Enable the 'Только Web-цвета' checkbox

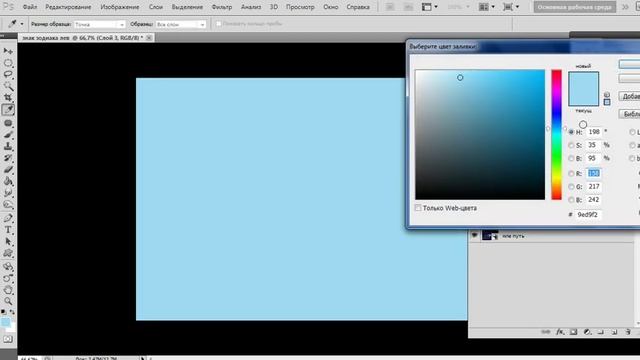coord(418,208)
